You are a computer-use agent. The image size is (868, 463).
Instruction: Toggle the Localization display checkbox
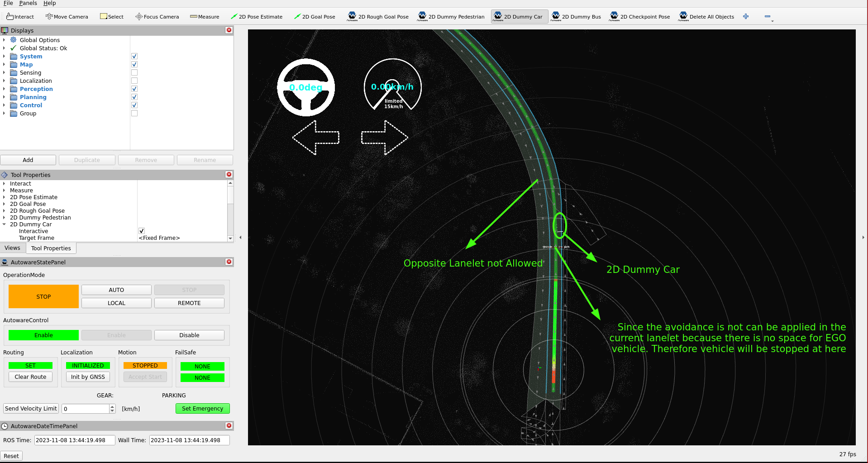134,81
